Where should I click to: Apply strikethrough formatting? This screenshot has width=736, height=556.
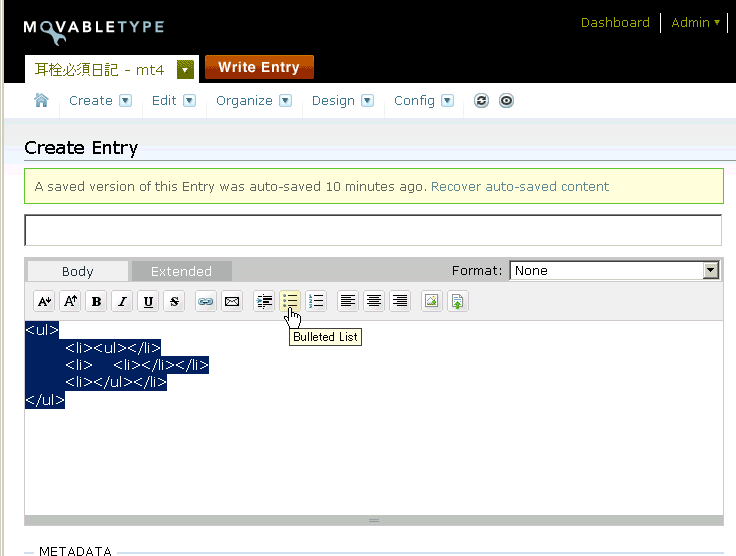coord(174,301)
